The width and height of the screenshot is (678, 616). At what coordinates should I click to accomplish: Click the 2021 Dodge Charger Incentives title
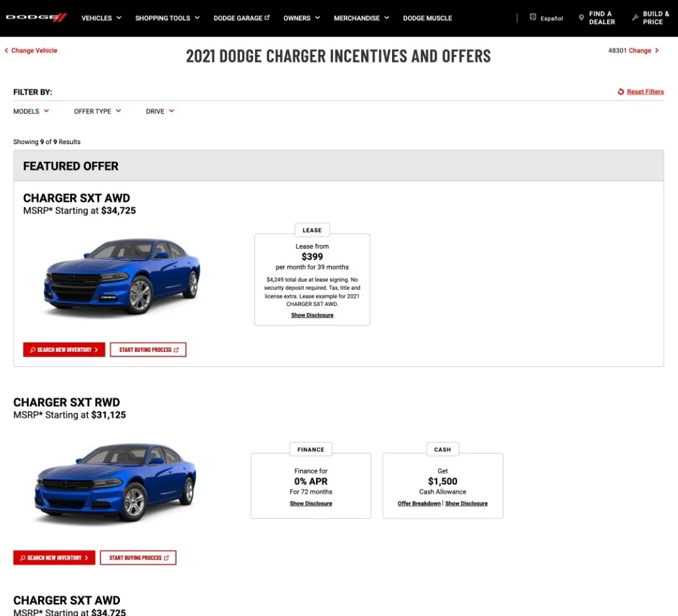click(x=338, y=56)
